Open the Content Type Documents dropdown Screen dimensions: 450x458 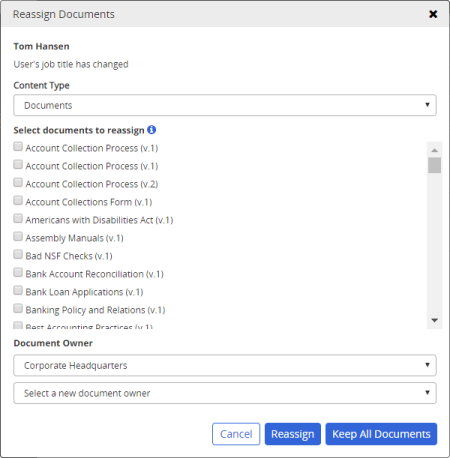[225, 105]
